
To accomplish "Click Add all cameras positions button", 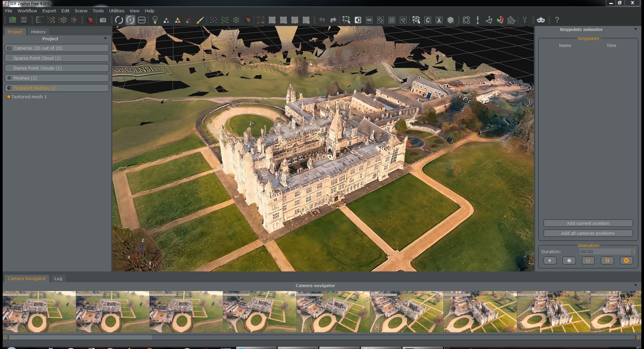I will [588, 233].
